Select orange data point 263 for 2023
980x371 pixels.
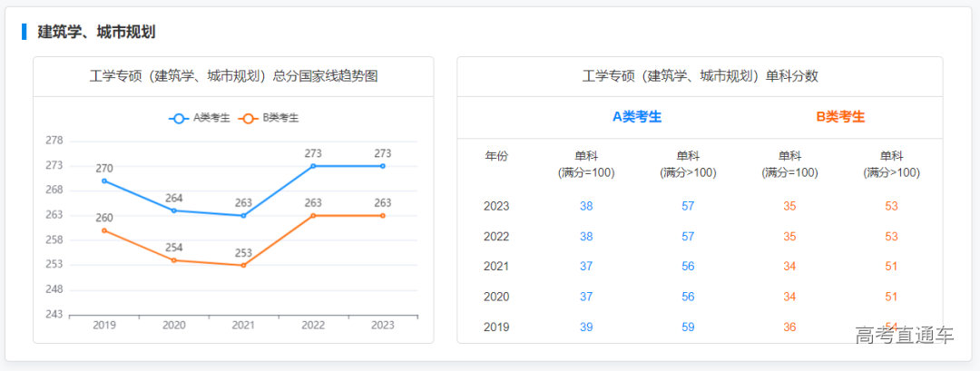tap(383, 216)
